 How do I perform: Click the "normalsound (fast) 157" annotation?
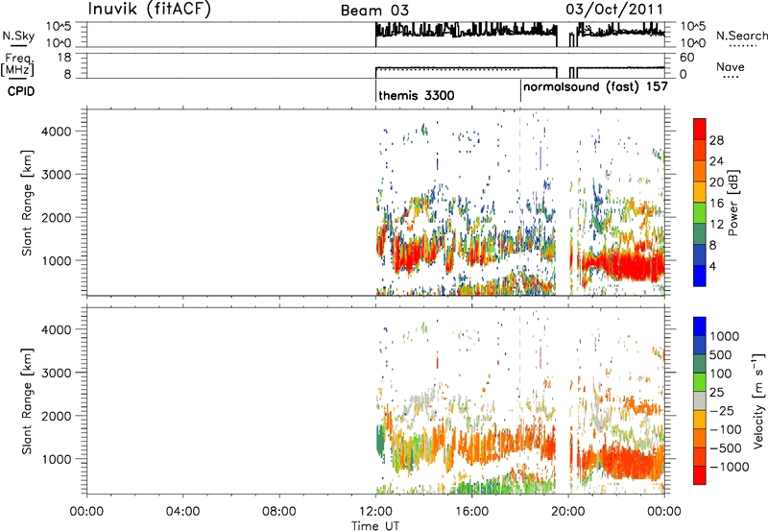595,87
